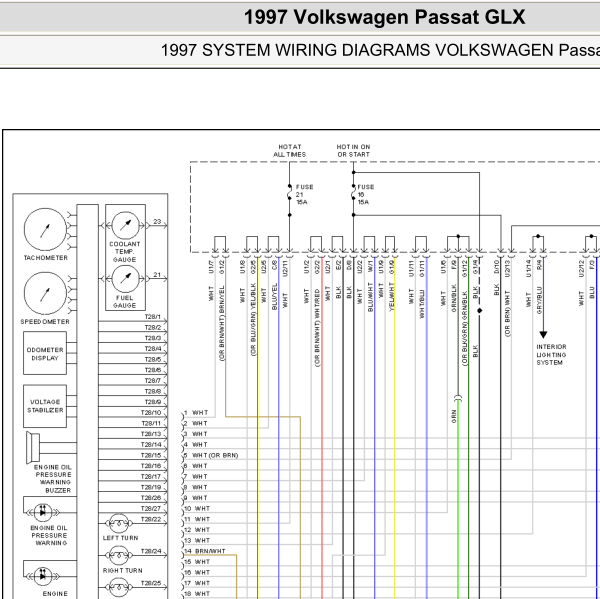The height and width of the screenshot is (599, 600).
Task: Click the title 1997 Volkswagen Passat GLX
Action: tap(385, 17)
